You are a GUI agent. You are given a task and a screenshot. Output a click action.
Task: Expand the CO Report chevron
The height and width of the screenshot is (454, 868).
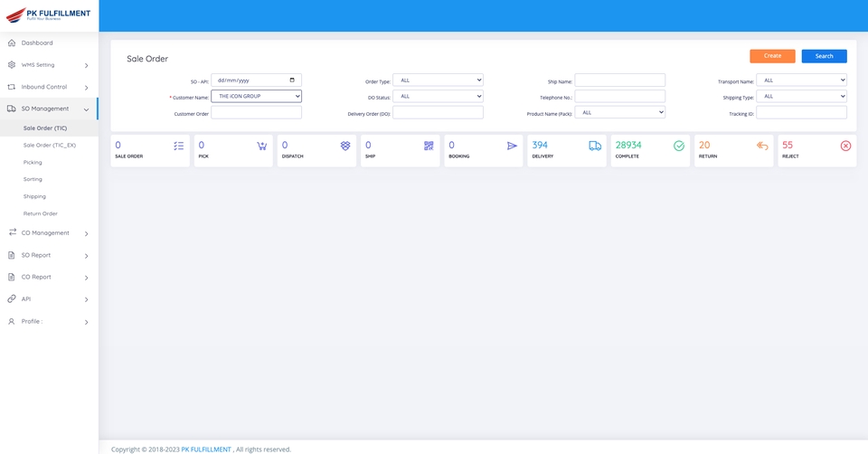tap(87, 278)
